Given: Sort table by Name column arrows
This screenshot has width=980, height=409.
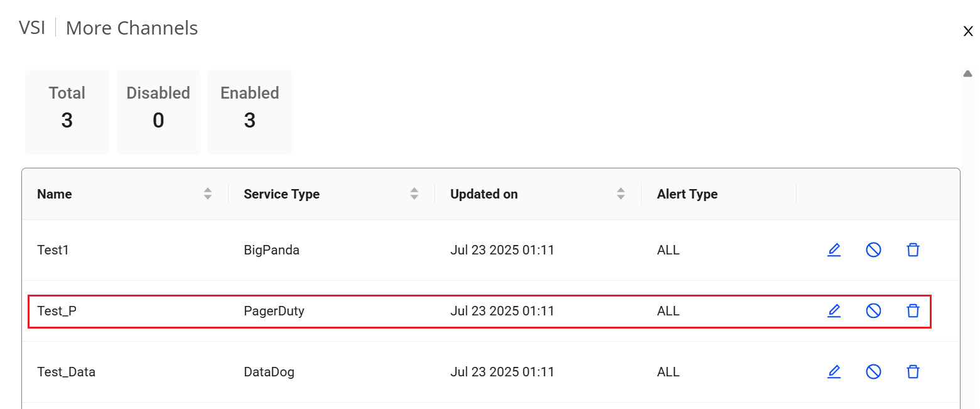Looking at the screenshot, I should [208, 194].
